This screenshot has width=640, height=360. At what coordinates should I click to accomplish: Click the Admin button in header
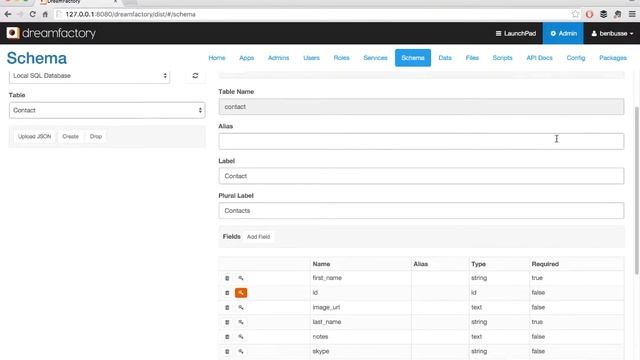pyautogui.click(x=563, y=33)
